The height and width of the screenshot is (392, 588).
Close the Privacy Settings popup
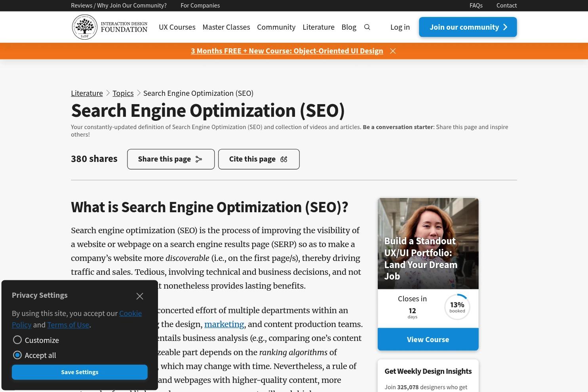pos(140,296)
